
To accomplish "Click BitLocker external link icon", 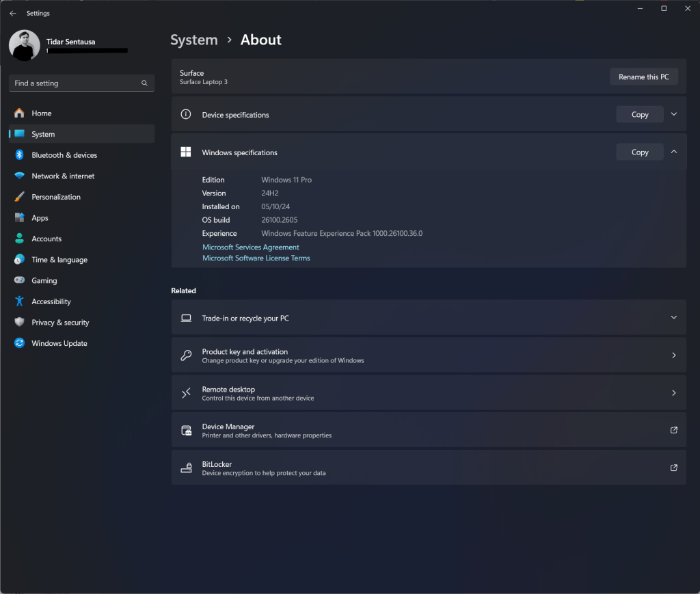I will 673,468.
